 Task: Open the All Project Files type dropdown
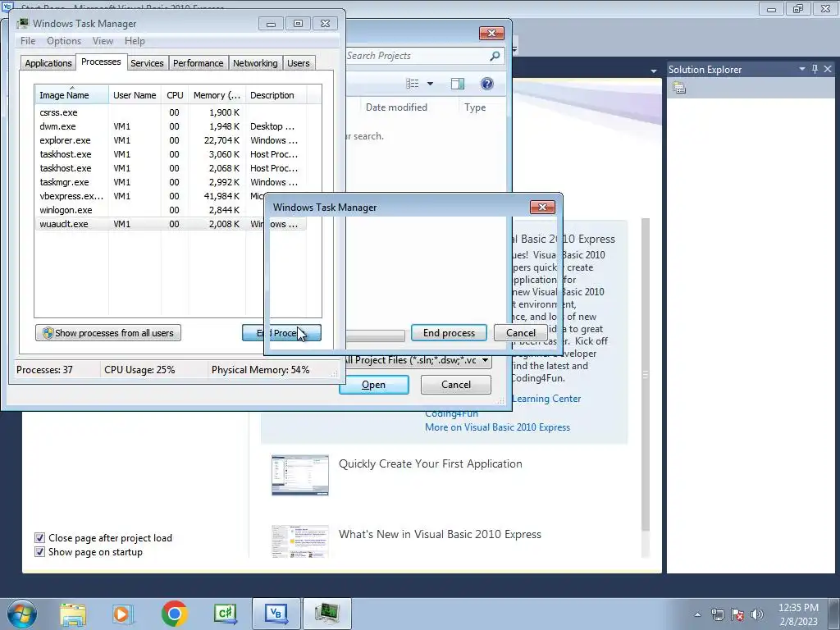[x=485, y=360]
